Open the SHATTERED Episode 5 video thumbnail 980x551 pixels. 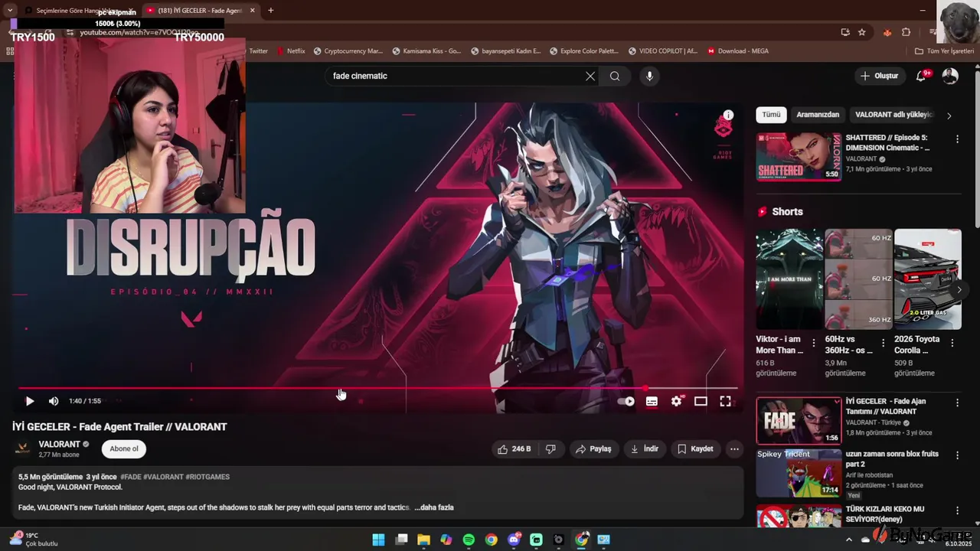(799, 157)
